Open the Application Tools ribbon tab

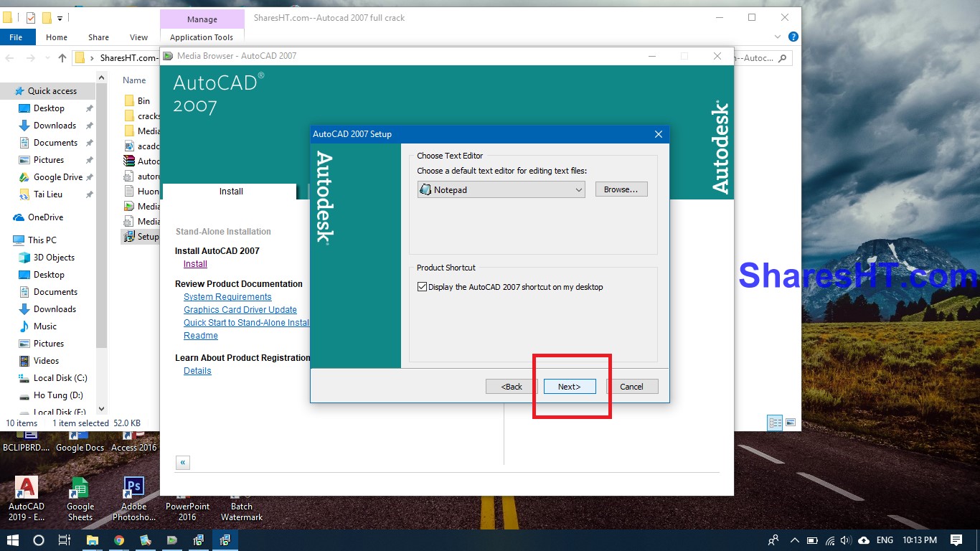(202, 37)
